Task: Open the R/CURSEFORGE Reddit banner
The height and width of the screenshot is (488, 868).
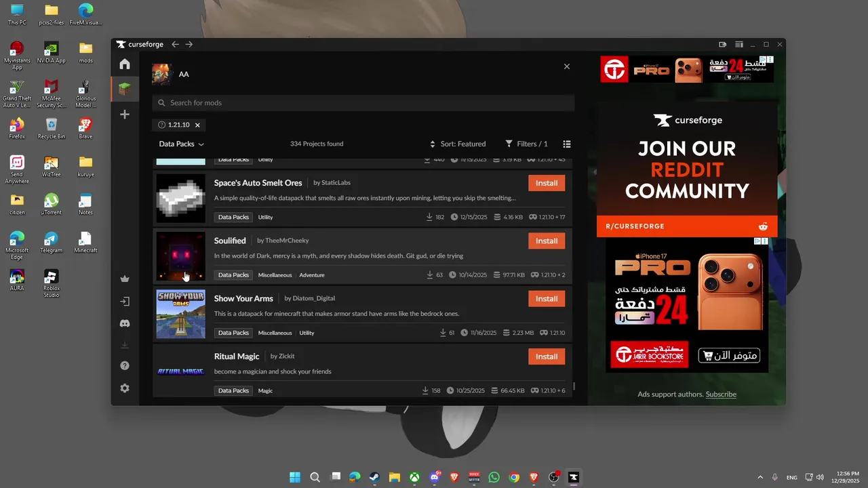Action: click(687, 226)
